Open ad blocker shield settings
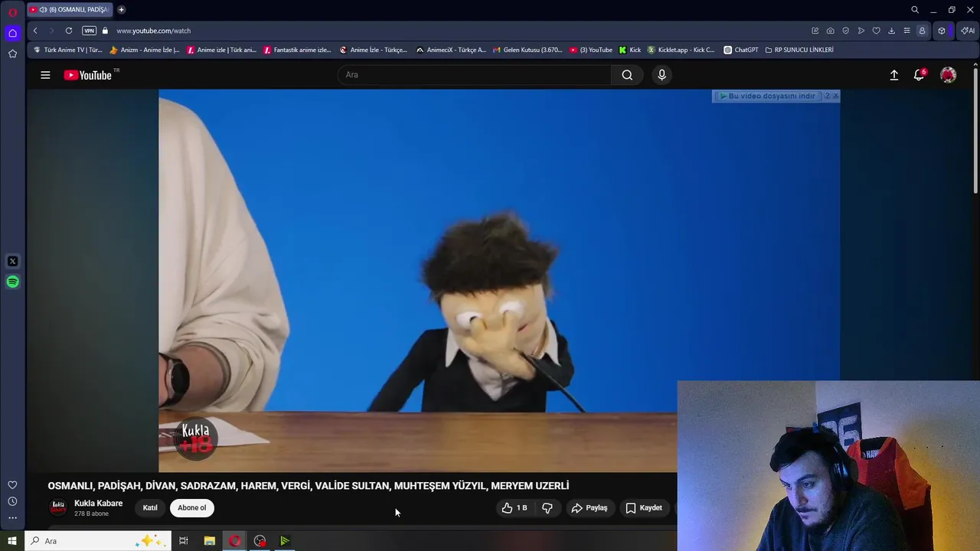This screenshot has height=551, width=980. [845, 31]
